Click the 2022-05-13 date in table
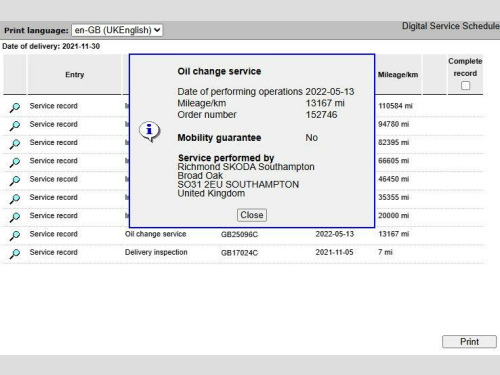Viewport: 500px width, 375px height. coord(335,234)
